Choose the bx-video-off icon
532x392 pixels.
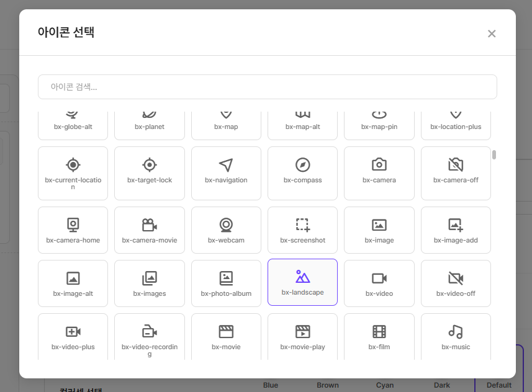pyautogui.click(x=456, y=283)
